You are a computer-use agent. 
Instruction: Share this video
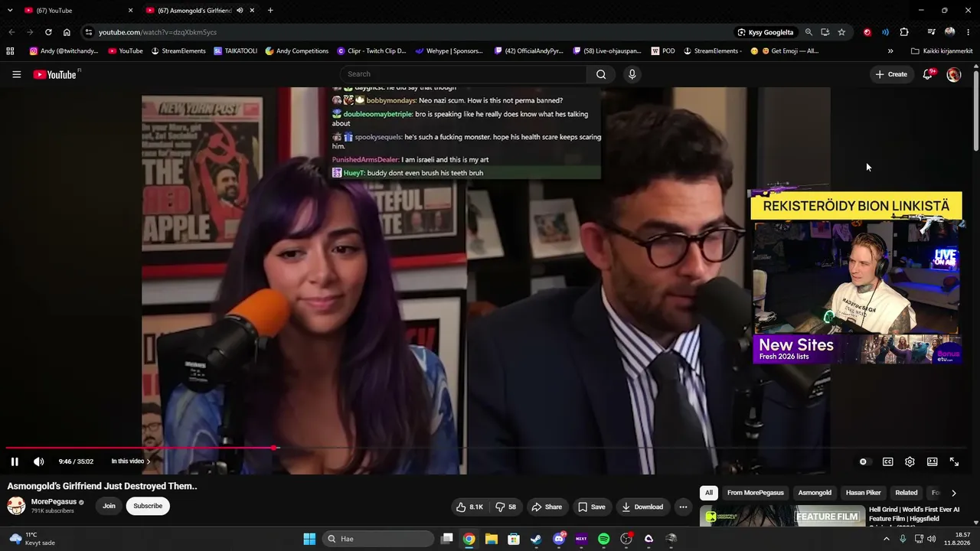[547, 507]
